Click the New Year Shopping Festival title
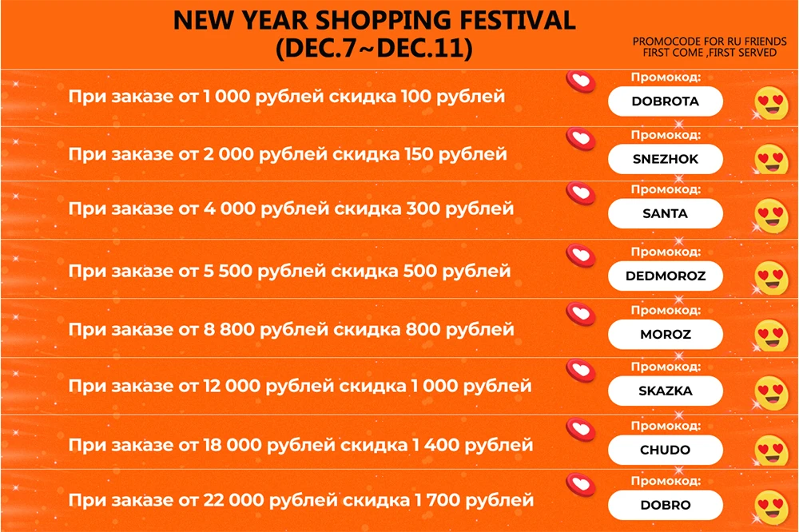This screenshot has width=799, height=532. point(375,34)
